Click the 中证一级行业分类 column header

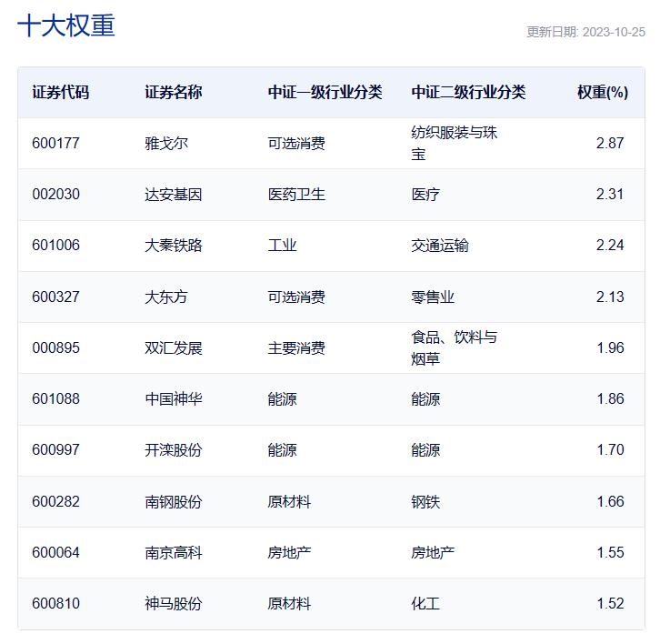(325, 92)
